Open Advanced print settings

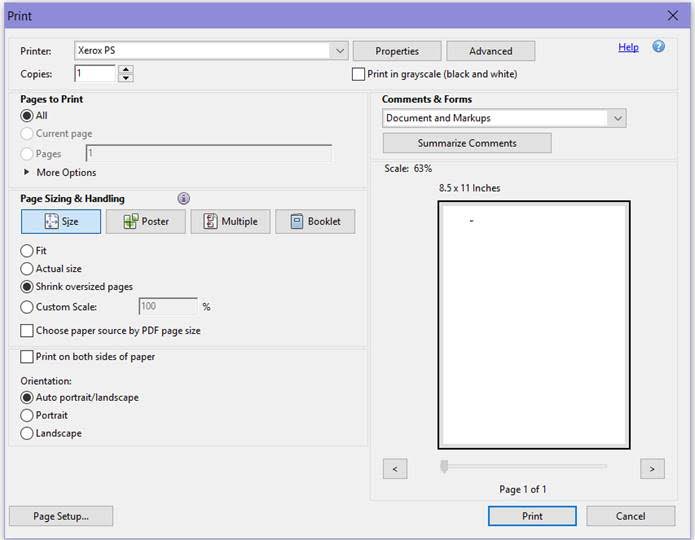(491, 51)
